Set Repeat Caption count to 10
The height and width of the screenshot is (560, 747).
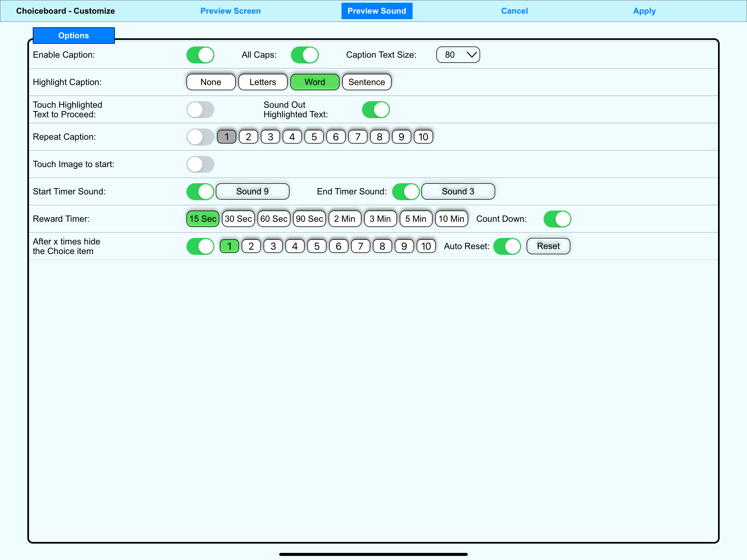(424, 137)
